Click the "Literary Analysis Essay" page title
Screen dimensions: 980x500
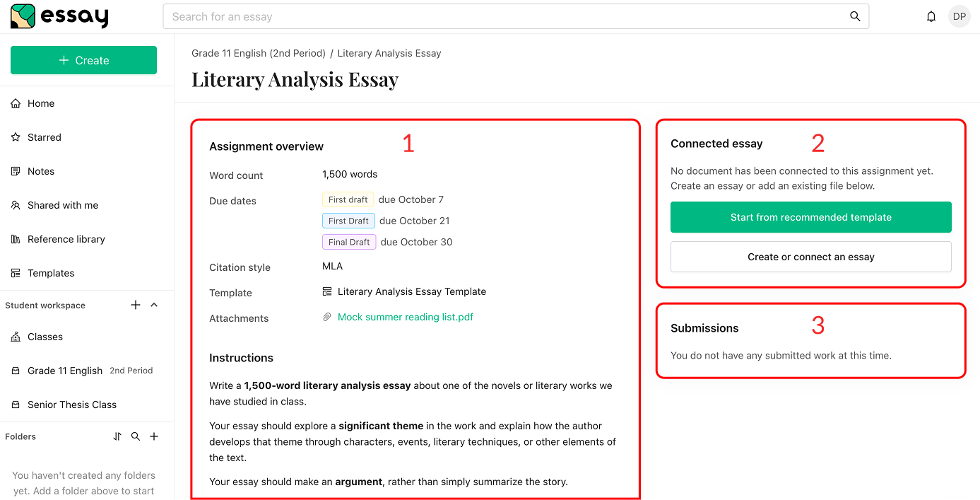[x=295, y=79]
